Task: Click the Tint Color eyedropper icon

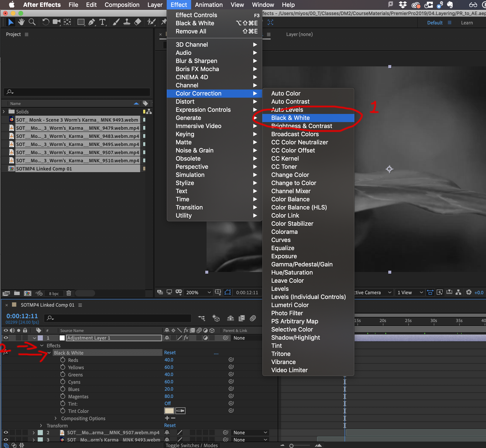Action: point(180,411)
